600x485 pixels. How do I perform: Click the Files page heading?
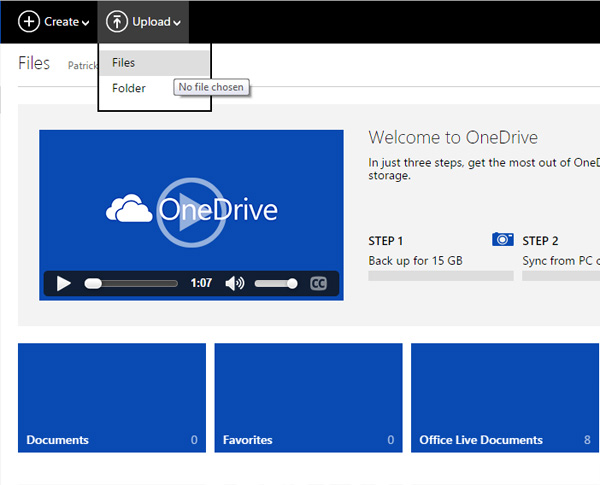tap(34, 64)
